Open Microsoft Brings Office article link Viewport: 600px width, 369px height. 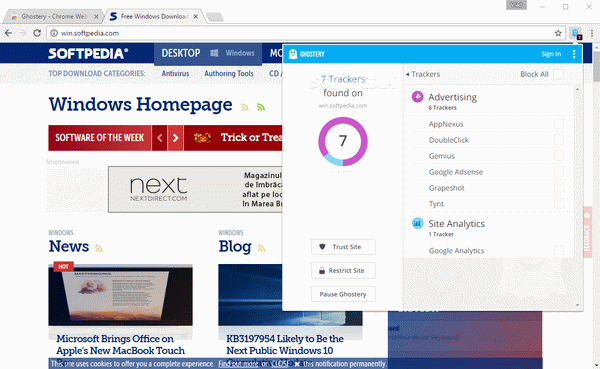click(121, 345)
